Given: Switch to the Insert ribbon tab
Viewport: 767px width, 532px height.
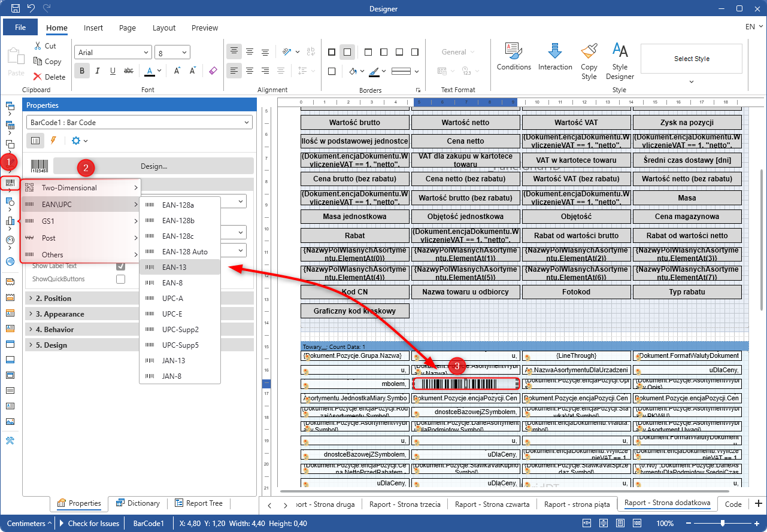Looking at the screenshot, I should (x=93, y=28).
